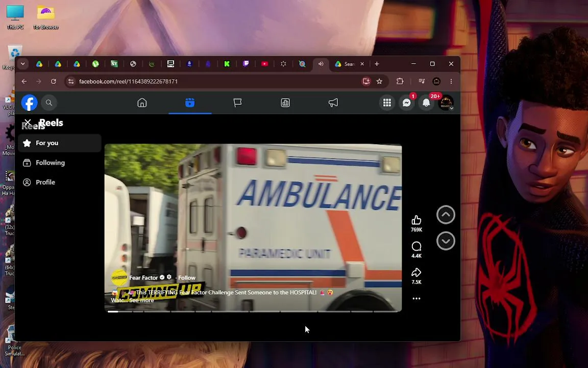Open the Chrome profile avatar

pyautogui.click(x=436, y=81)
